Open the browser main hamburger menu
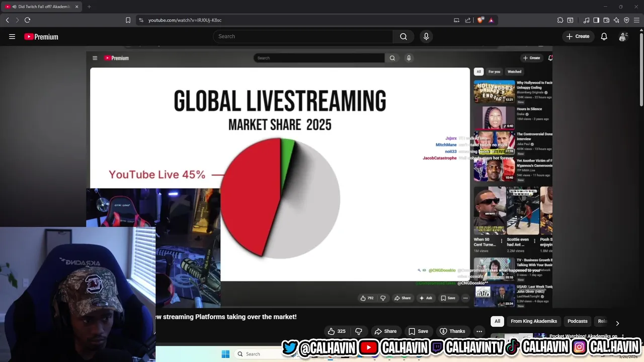The image size is (644, 362). pos(636,20)
